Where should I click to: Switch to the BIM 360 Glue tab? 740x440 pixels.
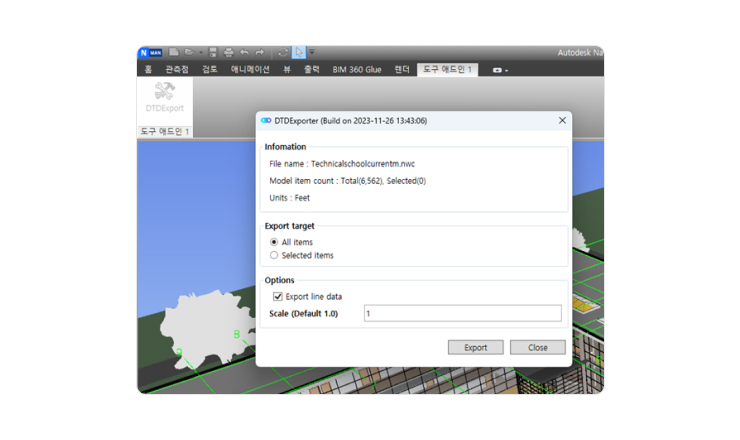(x=357, y=70)
